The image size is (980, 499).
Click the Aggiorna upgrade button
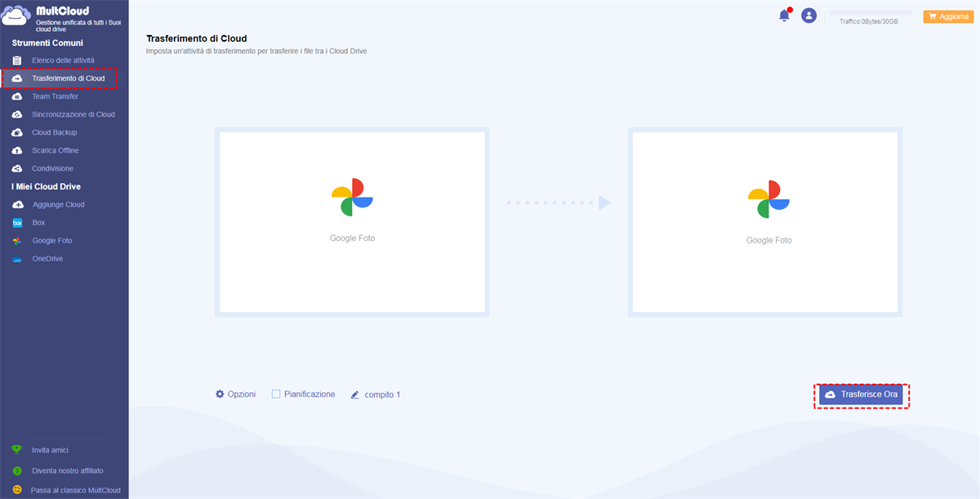click(948, 16)
